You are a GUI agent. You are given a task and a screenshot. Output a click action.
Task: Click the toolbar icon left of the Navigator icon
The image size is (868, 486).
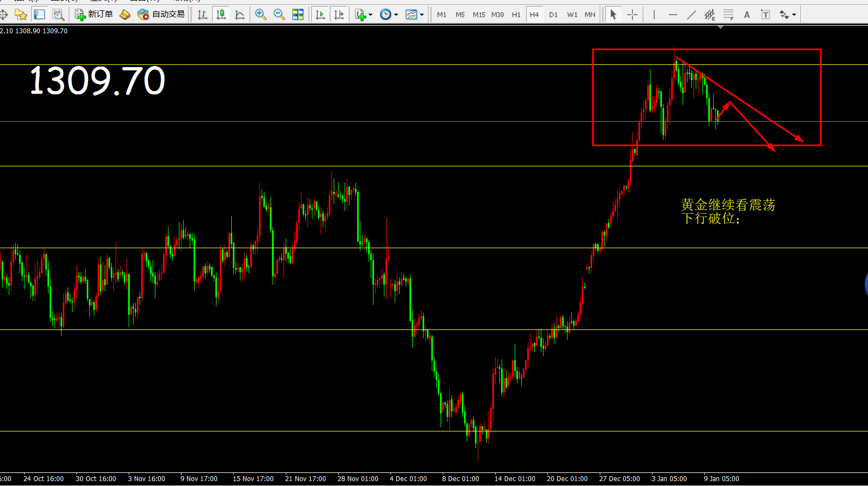(x=3, y=15)
